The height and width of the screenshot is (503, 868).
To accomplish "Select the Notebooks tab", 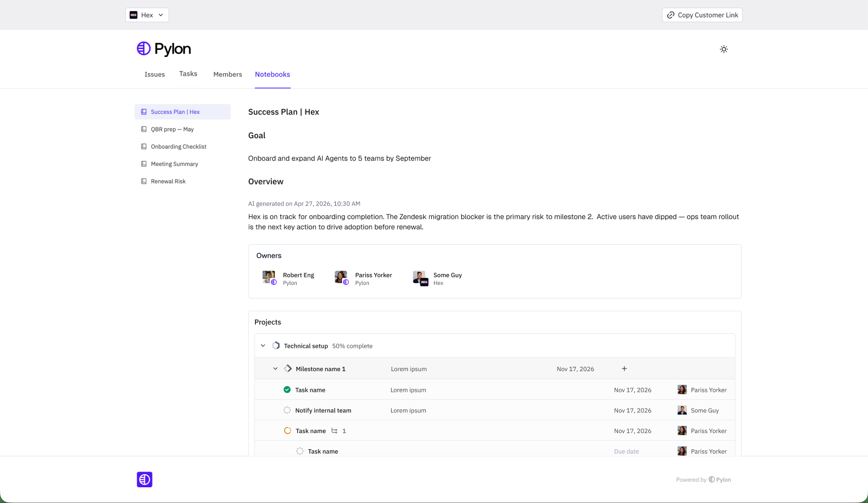I will pos(272,74).
